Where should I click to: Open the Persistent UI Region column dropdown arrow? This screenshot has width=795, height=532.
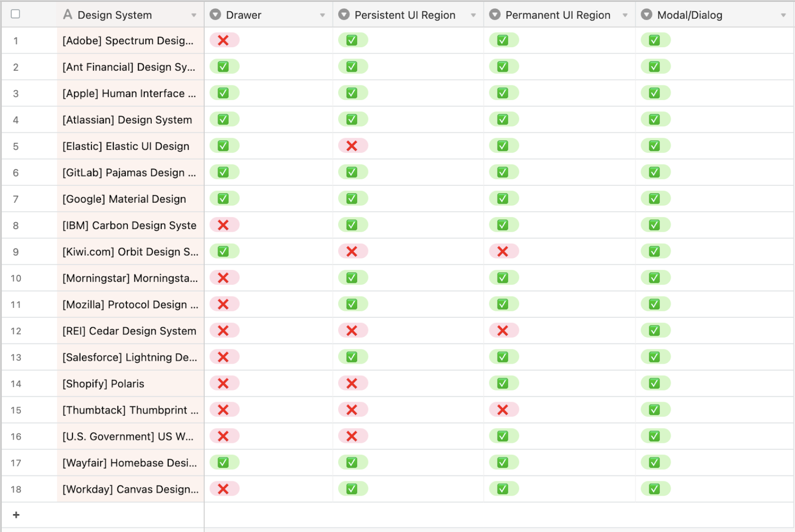click(x=473, y=15)
